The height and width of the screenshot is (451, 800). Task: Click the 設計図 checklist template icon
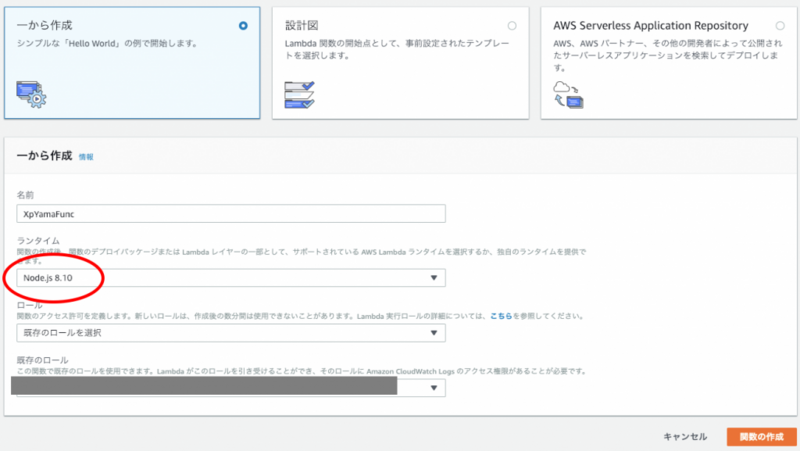click(x=299, y=95)
